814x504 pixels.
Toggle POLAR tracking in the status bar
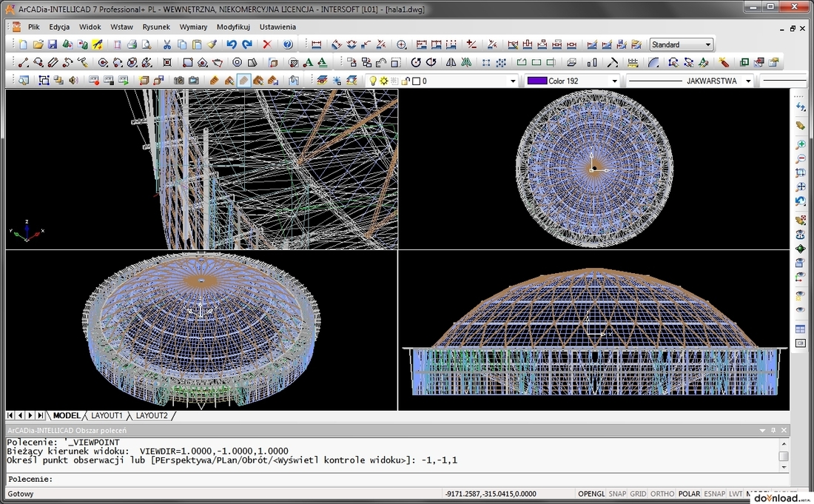pos(689,494)
